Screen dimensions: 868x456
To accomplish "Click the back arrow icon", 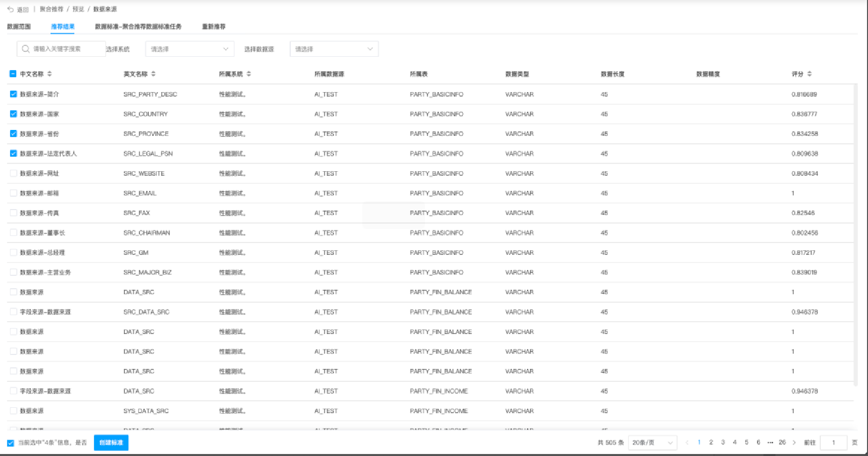I will 10,9.
